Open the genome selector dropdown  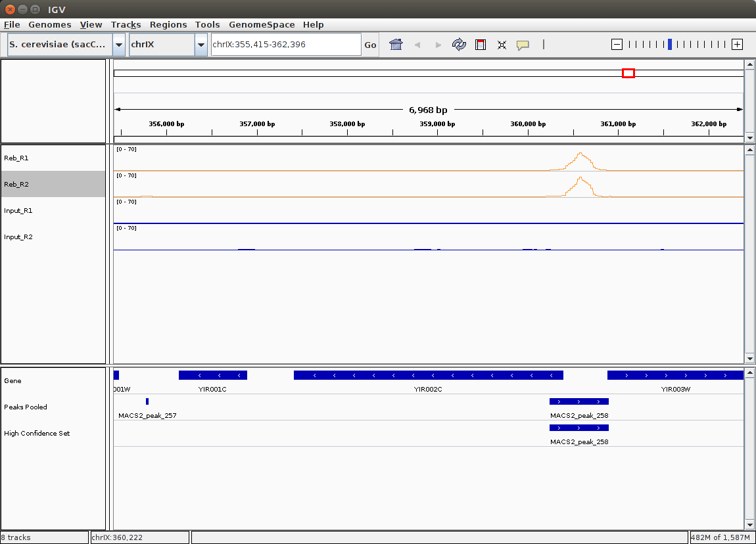pos(119,44)
